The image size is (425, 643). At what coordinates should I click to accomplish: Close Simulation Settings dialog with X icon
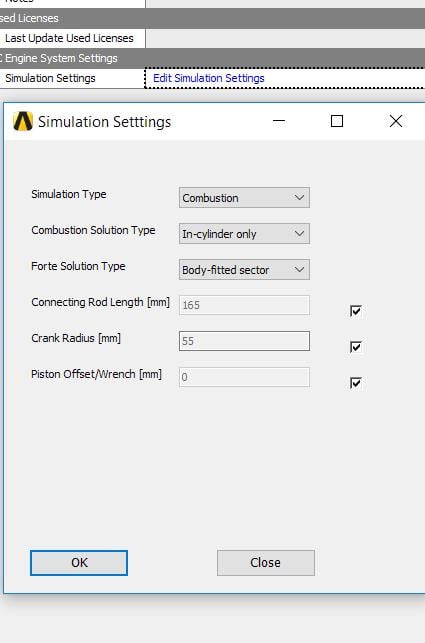[396, 121]
